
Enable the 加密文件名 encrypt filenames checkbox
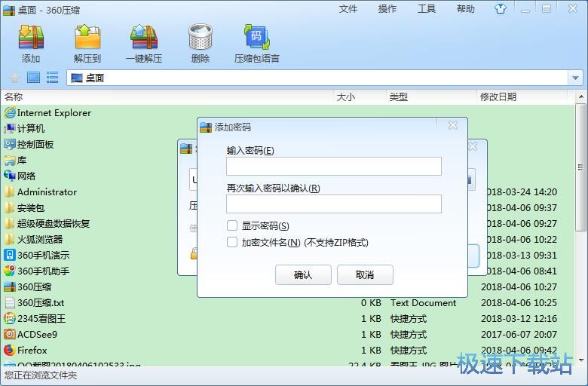(x=232, y=242)
